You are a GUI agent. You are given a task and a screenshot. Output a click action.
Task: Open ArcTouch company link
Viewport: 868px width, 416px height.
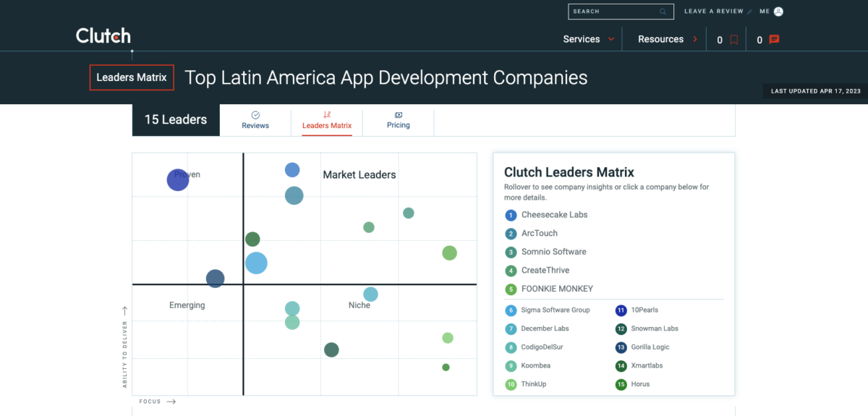[540, 234]
